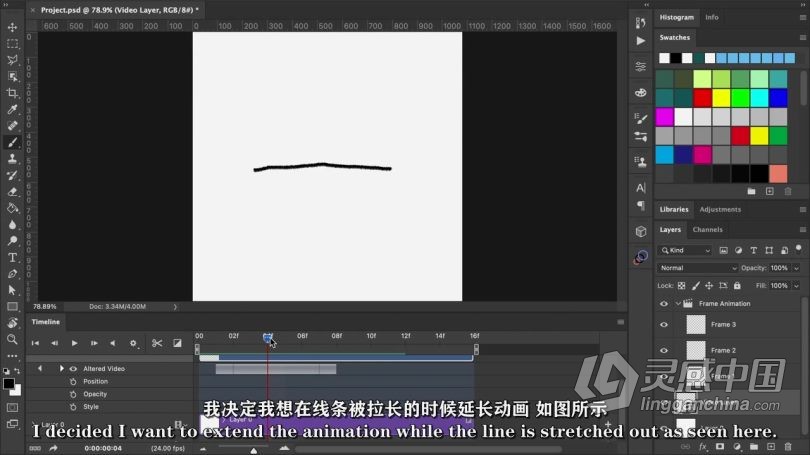Select the Paint Bucket tool

(12, 209)
